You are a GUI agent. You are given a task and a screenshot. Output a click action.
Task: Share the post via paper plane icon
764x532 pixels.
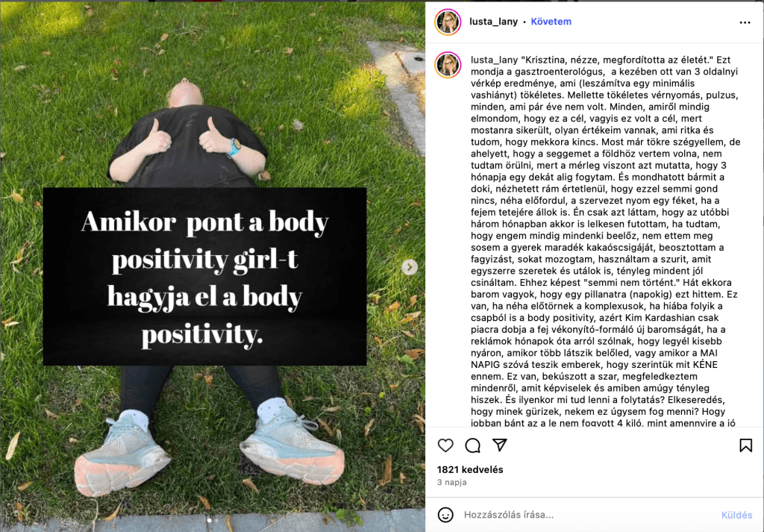click(500, 445)
